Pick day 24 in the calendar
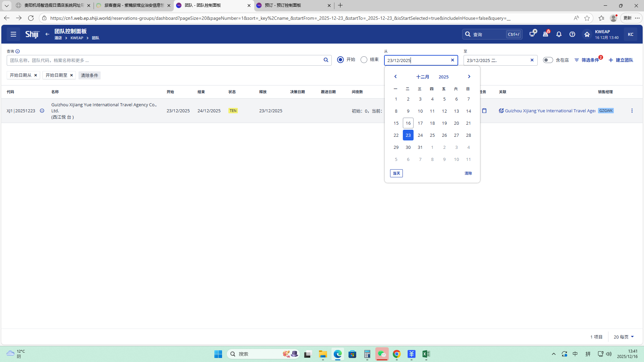The height and width of the screenshot is (362, 644). point(420,135)
